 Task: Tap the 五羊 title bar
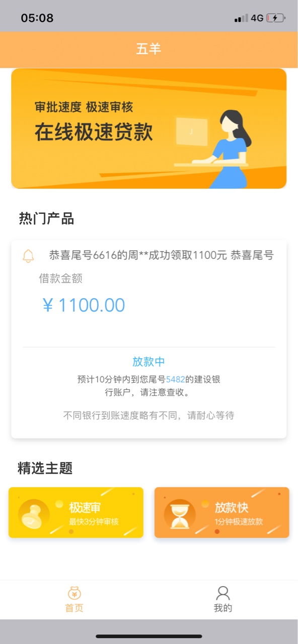[x=149, y=49]
